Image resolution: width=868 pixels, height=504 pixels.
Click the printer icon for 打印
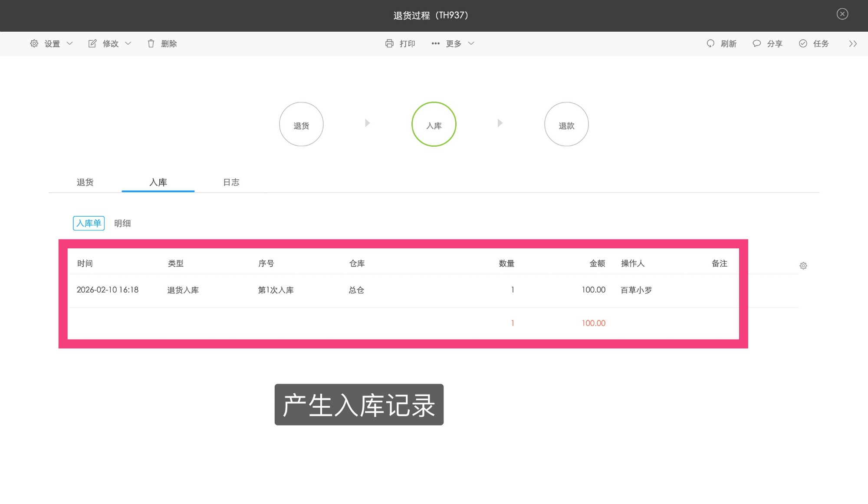click(x=389, y=43)
